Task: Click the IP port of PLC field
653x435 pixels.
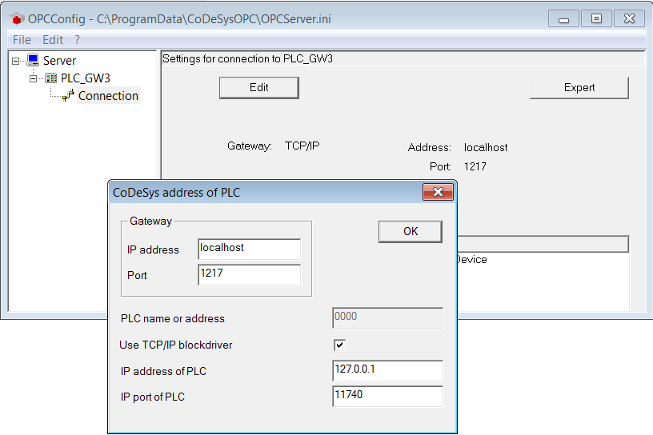Action: 387,396
